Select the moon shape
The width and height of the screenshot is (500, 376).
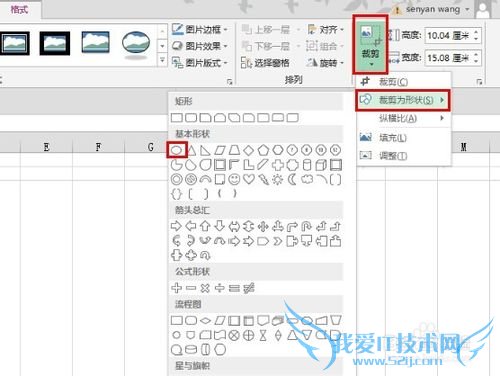pyautogui.click(x=292, y=180)
